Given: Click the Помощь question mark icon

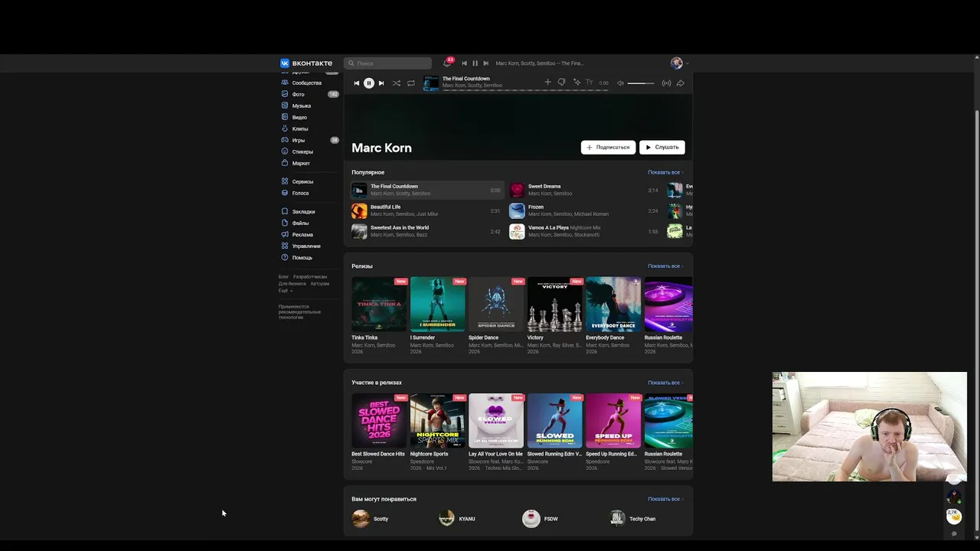Looking at the screenshot, I should (285, 257).
